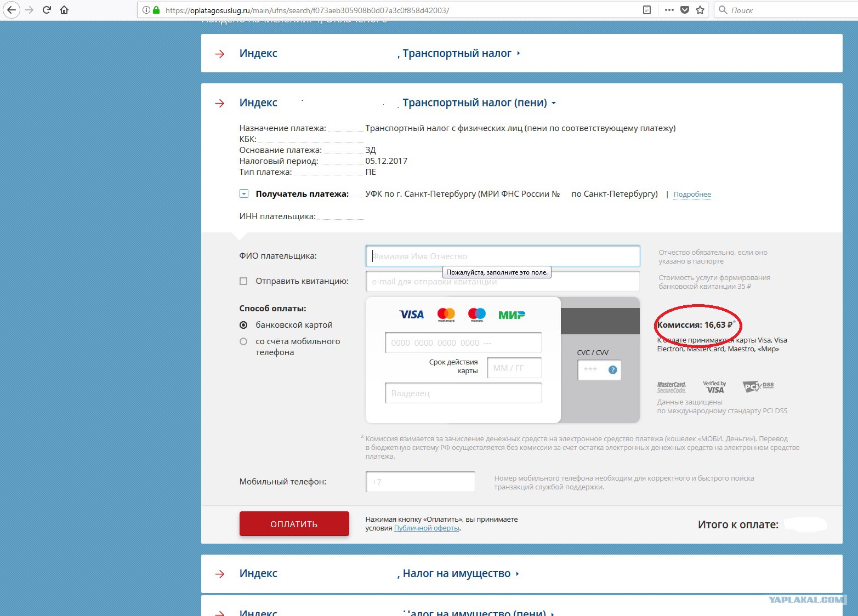This screenshot has height=616, width=858.
Task: Click the search magnifier icon
Action: (x=723, y=10)
